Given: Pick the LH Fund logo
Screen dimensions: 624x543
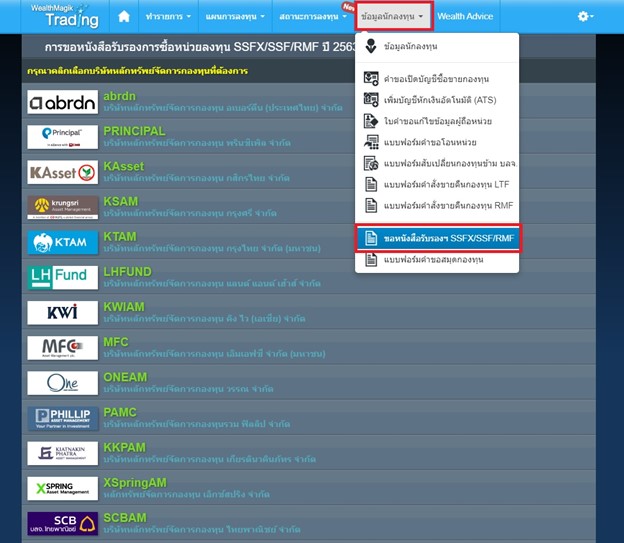Looking at the screenshot, I should tap(62, 277).
